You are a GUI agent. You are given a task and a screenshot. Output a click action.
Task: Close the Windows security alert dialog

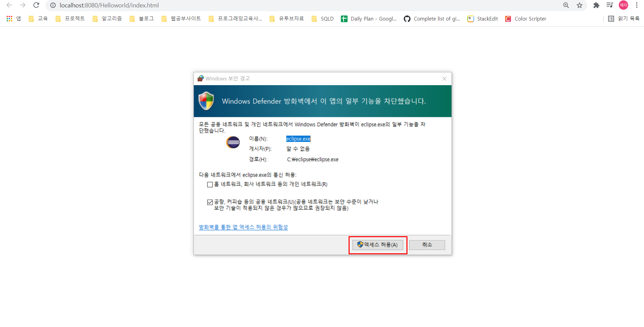pyautogui.click(x=444, y=79)
